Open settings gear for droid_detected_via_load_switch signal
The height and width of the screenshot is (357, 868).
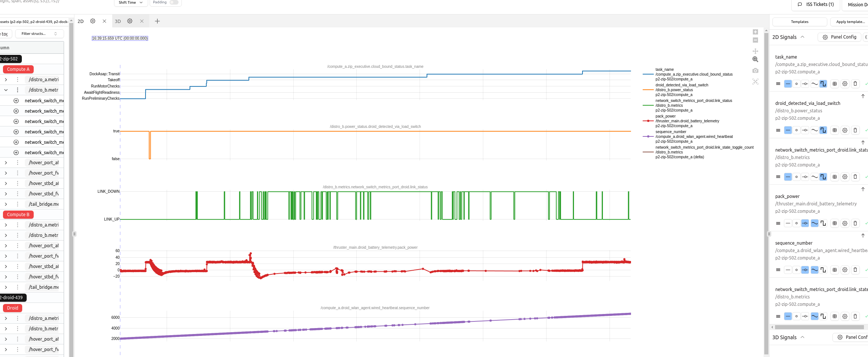[845, 130]
